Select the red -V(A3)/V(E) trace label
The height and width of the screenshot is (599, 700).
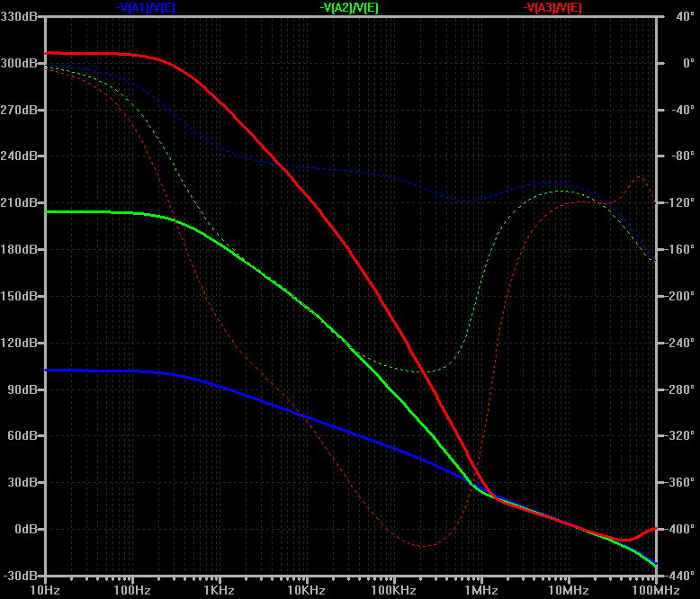point(552,7)
